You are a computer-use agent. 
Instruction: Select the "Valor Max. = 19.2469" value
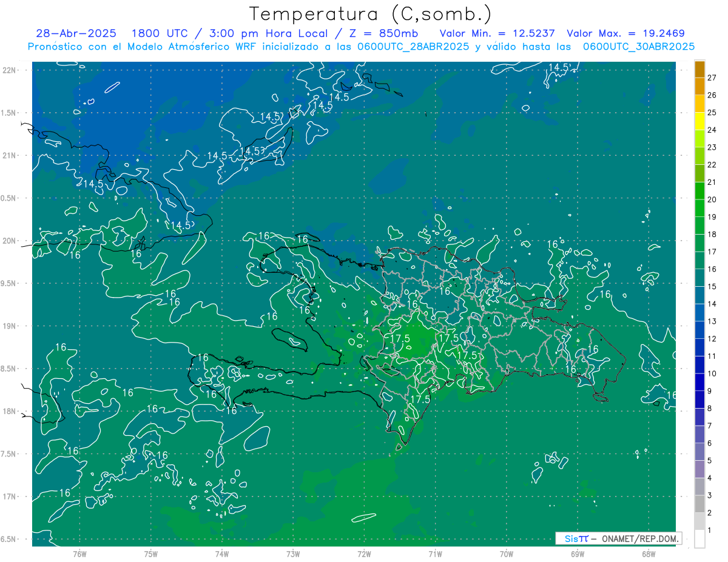tap(625, 33)
